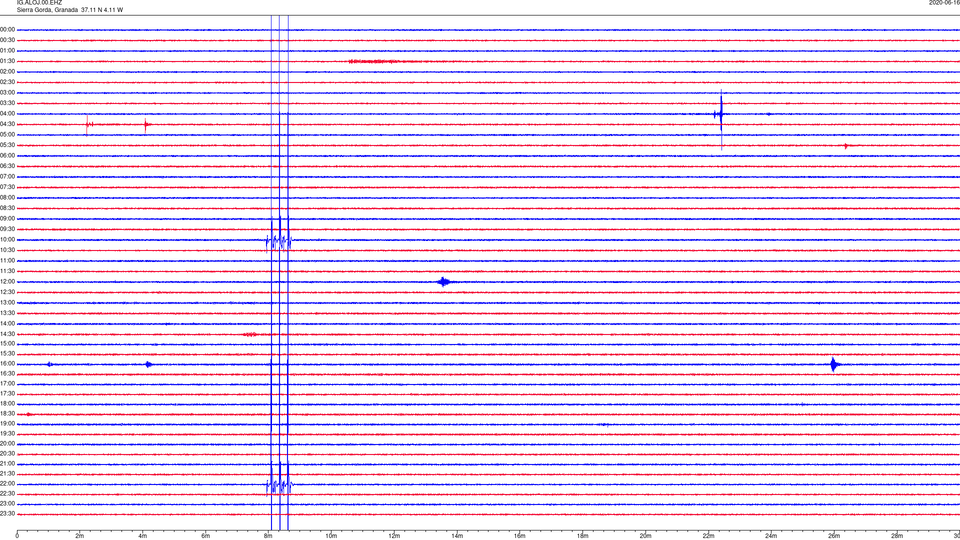Select the 10:00 time label
This screenshot has width=960, height=540.
[8, 240]
